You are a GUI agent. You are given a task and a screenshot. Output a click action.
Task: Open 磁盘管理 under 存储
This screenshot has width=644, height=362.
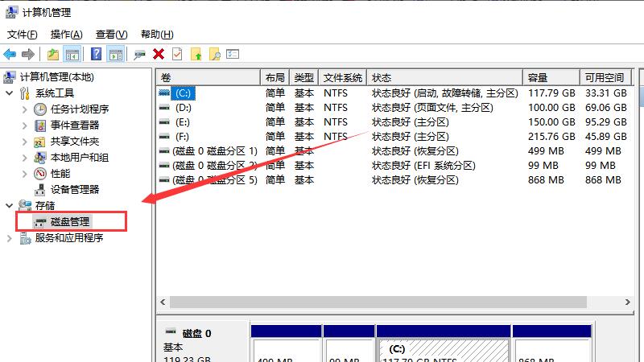coord(69,222)
